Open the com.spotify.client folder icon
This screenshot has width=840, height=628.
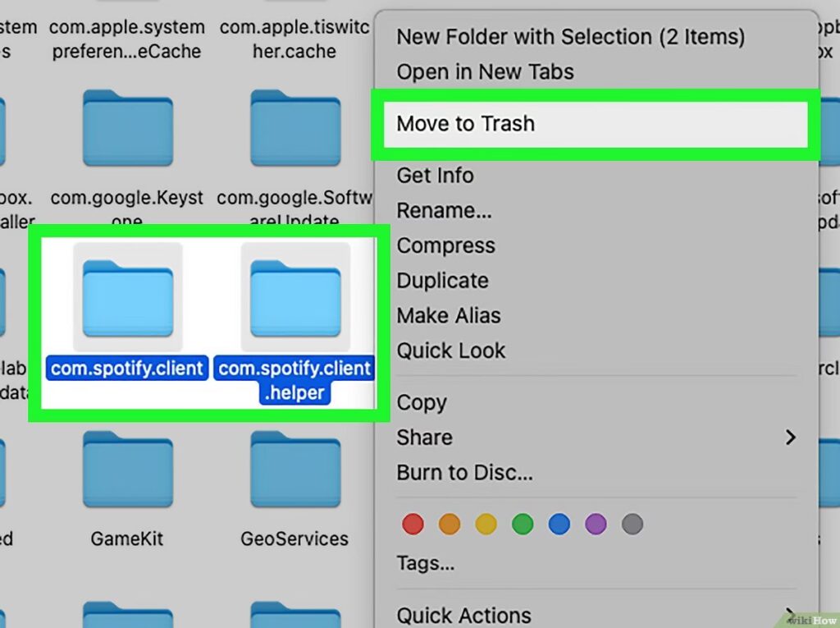coord(127,296)
